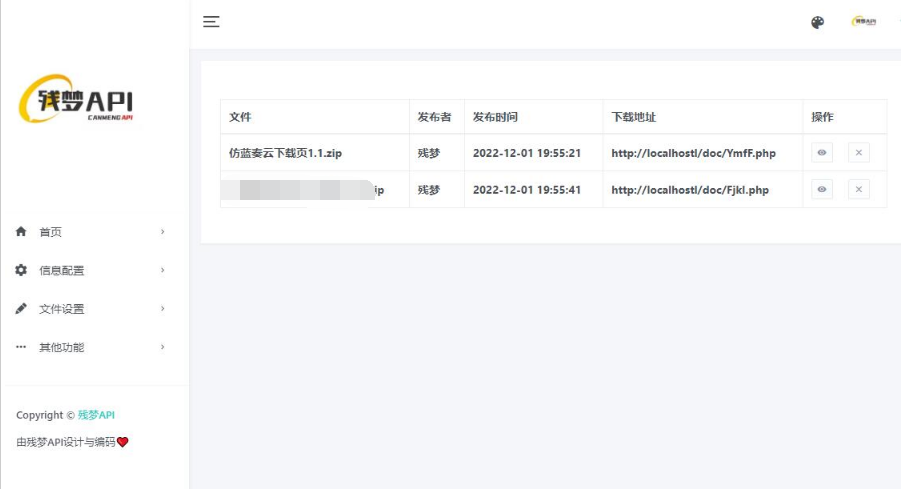Viewport: 901px width, 489px height.
Task: Expand the 首页 menu chevron
Action: tap(162, 232)
